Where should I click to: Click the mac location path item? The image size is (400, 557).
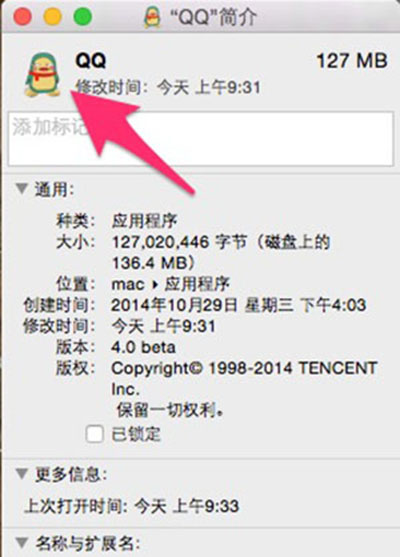click(x=128, y=285)
